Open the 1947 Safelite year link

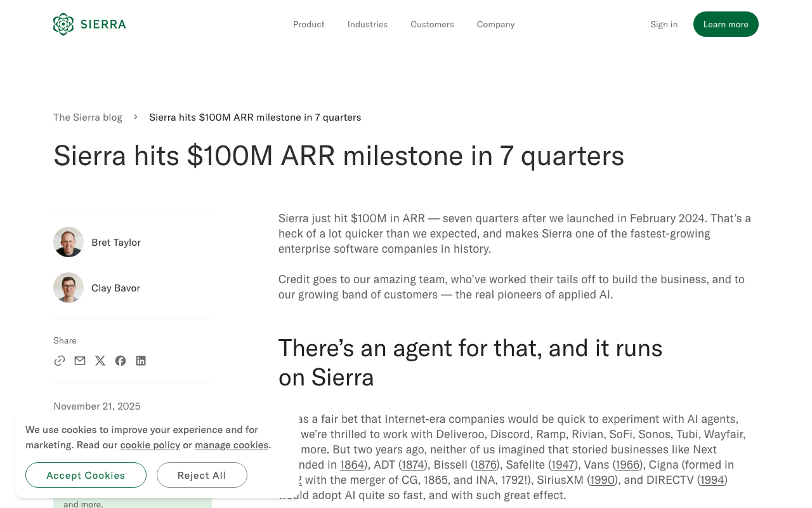563,465
